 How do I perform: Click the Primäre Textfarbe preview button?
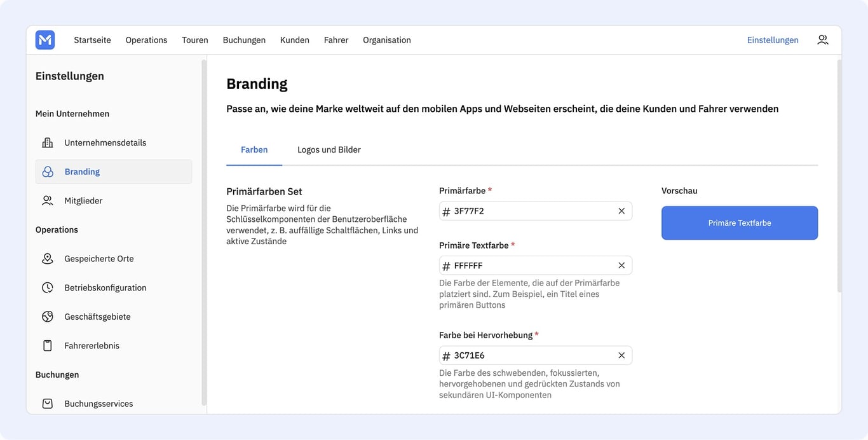(740, 223)
